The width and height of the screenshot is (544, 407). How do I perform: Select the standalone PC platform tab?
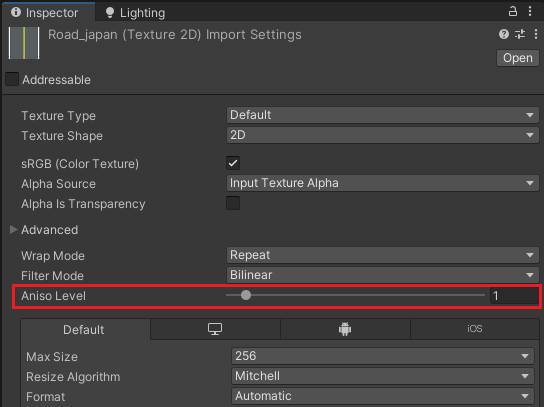[x=215, y=329]
